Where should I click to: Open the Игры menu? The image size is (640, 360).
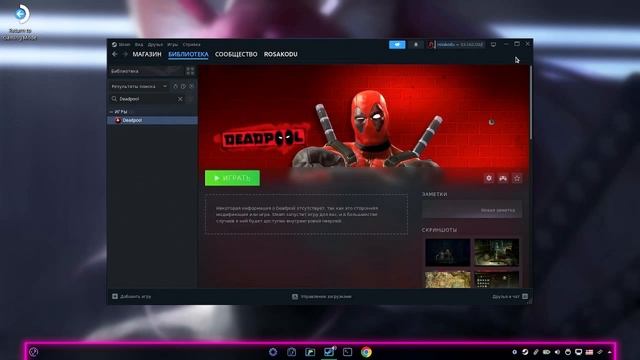173,44
